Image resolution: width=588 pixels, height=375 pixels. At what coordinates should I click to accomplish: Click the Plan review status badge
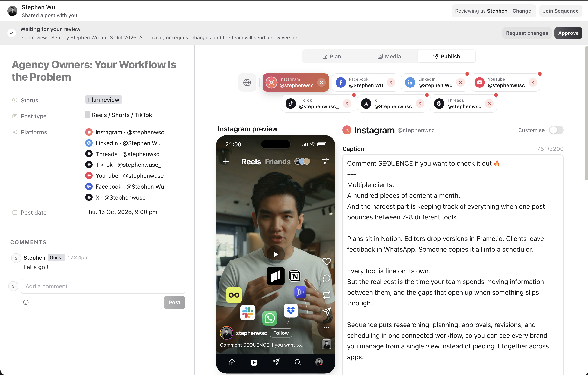104,99
